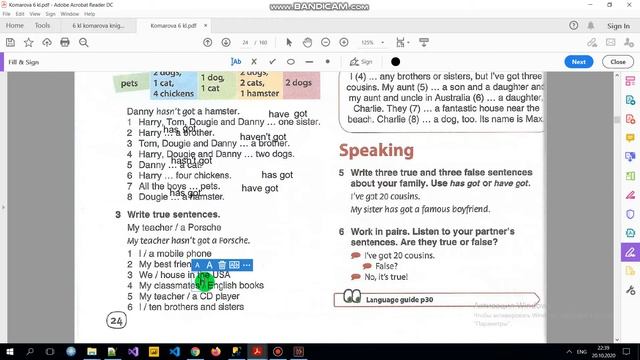The width and height of the screenshot is (640, 360).
Task: Zoom out with the minus icon
Action: coord(325,42)
